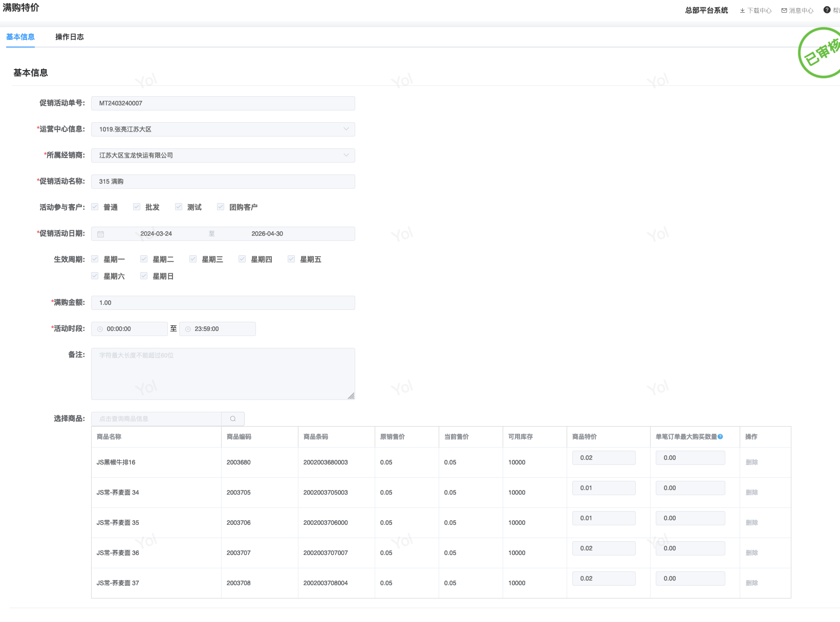The image size is (840, 622).
Task: Switch to the 操作日志 tab
Action: coord(70,37)
